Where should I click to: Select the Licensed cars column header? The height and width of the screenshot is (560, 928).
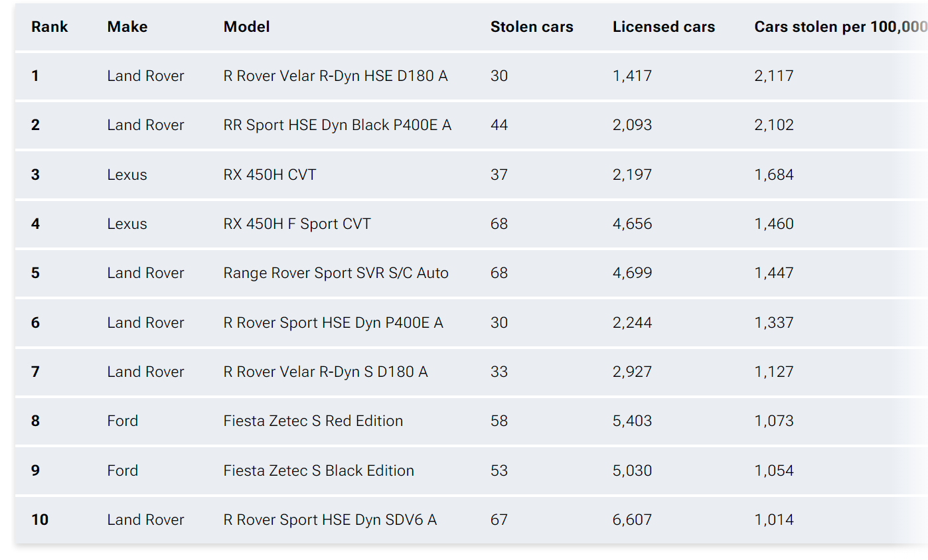[x=664, y=27]
